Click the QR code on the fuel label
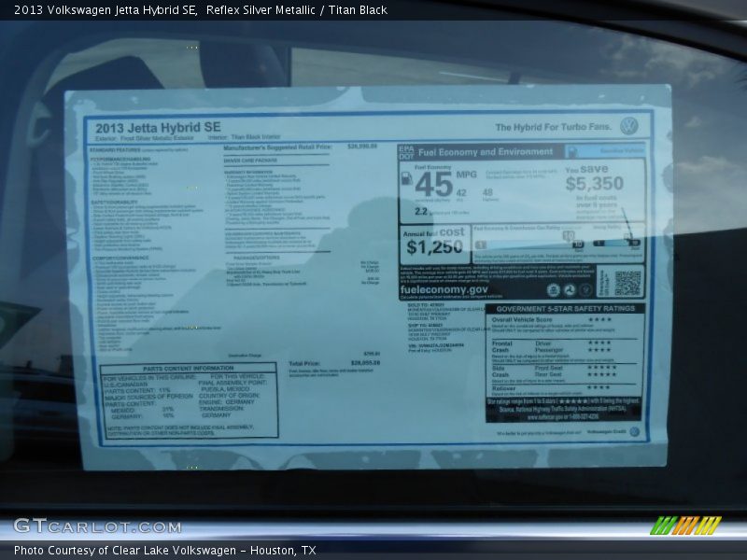 (x=627, y=284)
